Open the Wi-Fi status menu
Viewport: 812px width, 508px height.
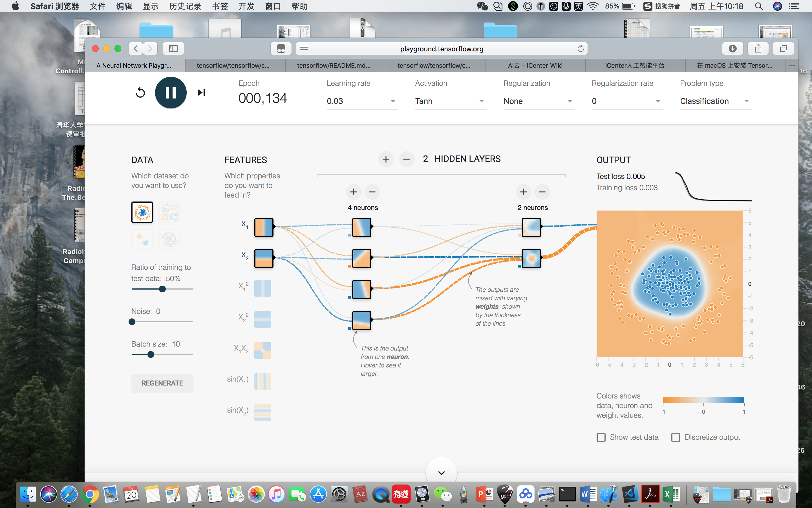click(593, 6)
